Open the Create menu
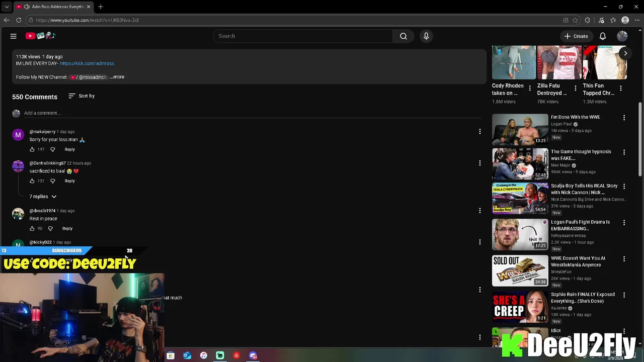This screenshot has width=644, height=362. [576, 36]
